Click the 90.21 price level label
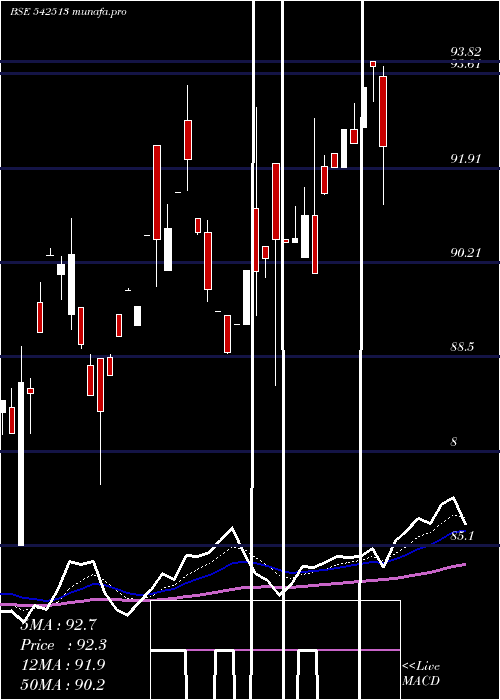 click(466, 253)
